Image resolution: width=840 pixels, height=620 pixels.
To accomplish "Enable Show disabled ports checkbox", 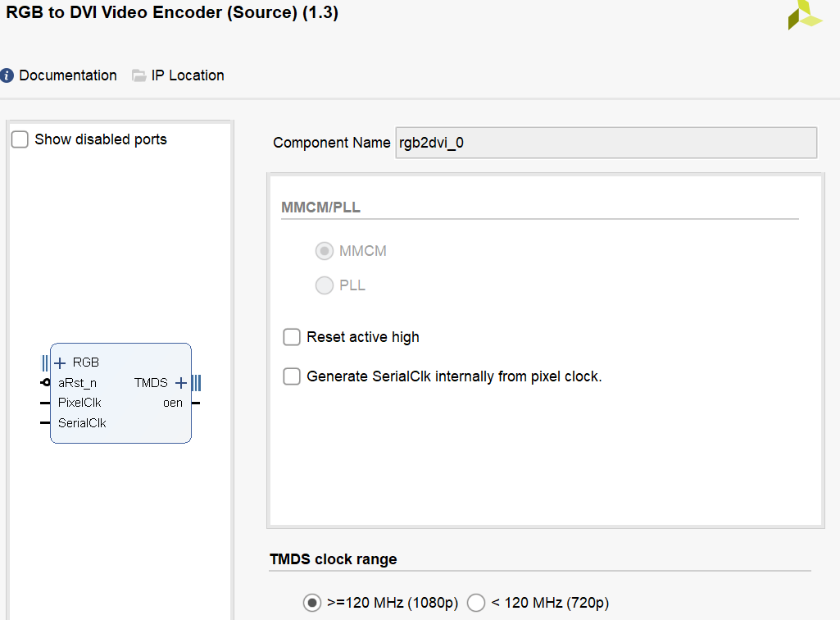I will tap(20, 139).
